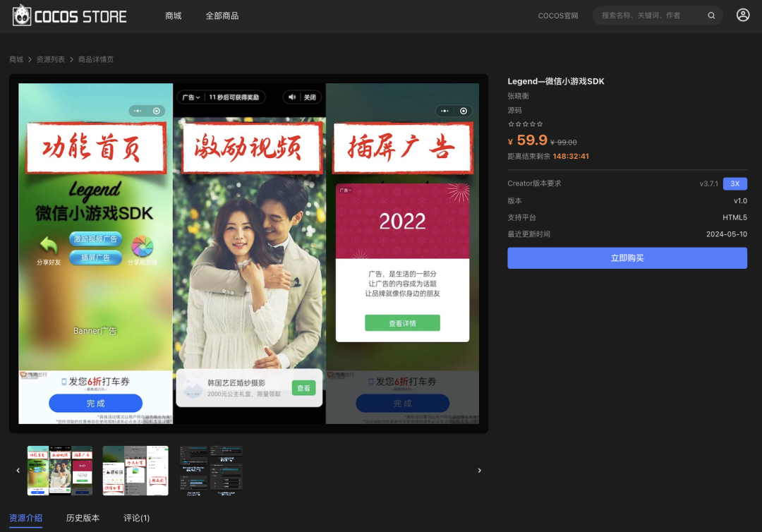
Task: Select first preview thumbnail with three phone screens
Action: click(60, 471)
